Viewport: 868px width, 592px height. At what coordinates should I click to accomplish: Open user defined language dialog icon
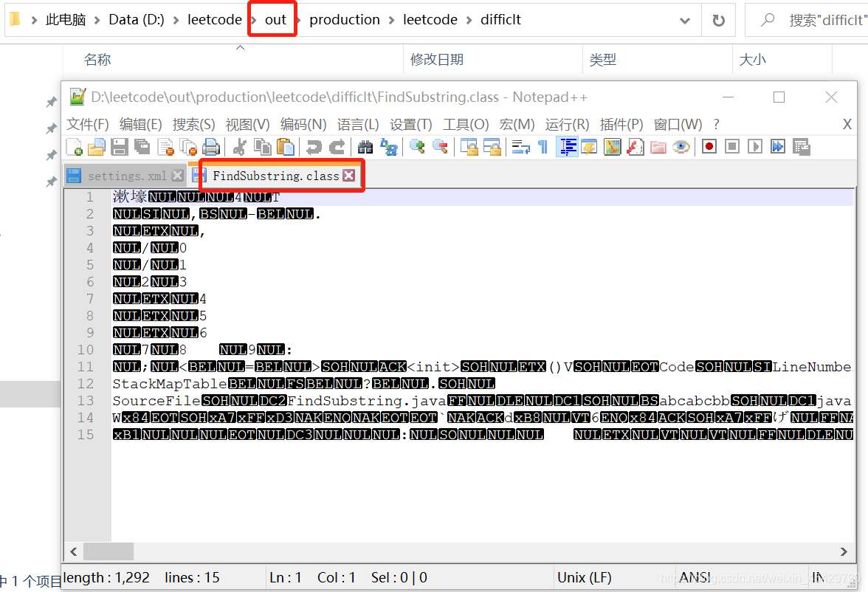click(590, 147)
